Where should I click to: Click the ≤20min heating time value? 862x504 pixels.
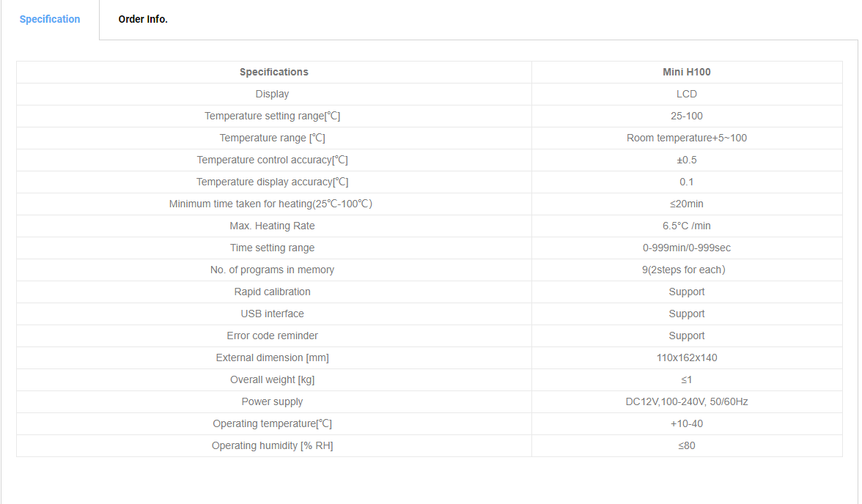[687, 204]
